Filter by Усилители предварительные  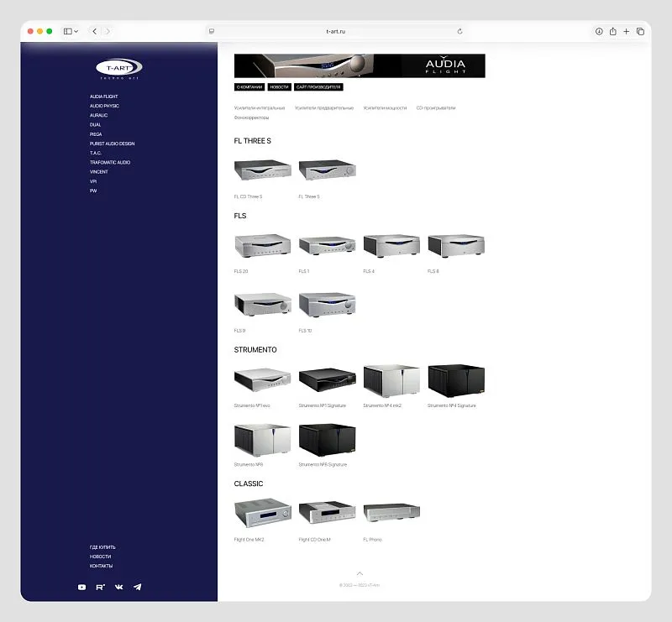324,108
